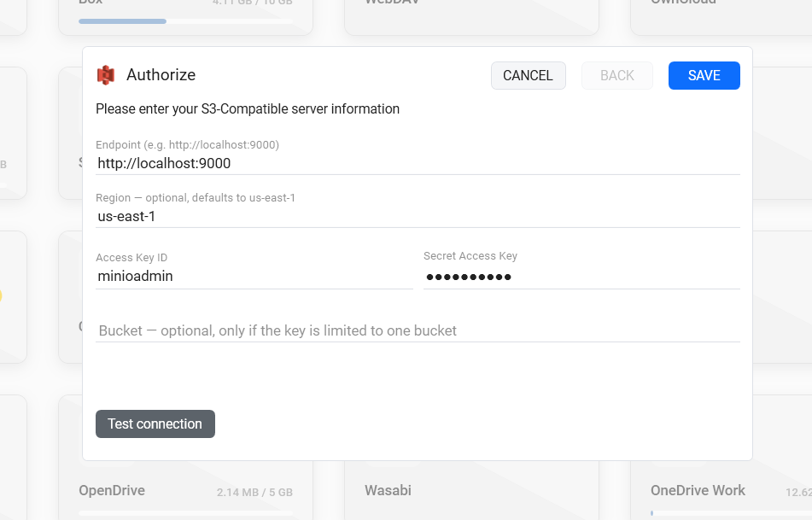Select the Secret Access Key field

(x=581, y=277)
